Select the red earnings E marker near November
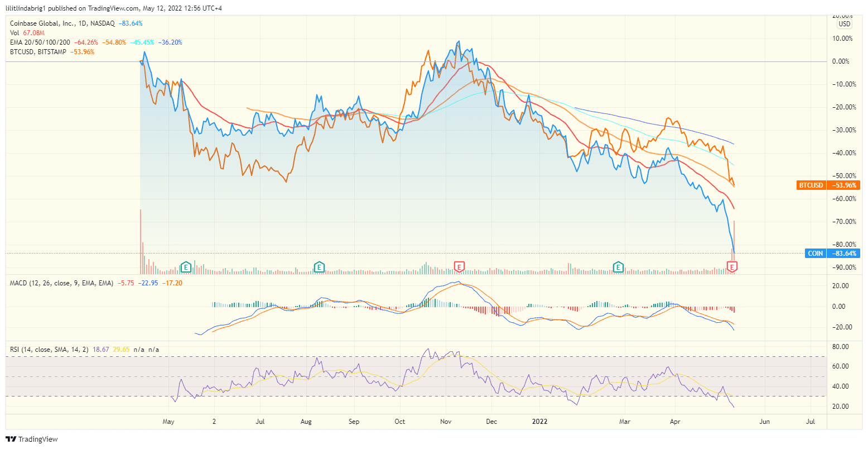 [459, 268]
